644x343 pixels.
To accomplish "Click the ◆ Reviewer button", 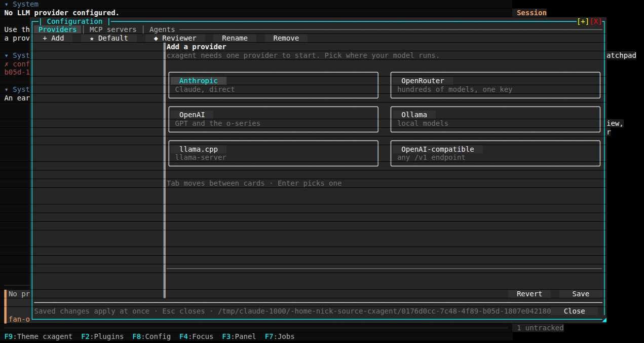I will (x=175, y=38).
